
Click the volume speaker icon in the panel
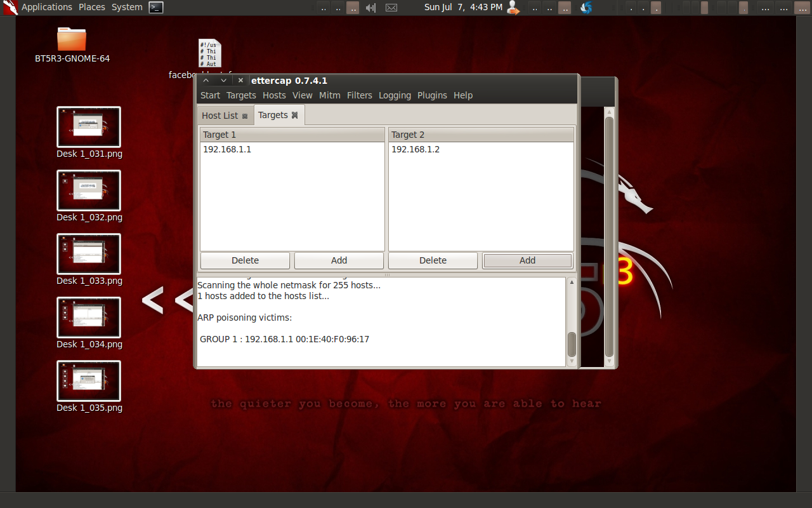pos(371,8)
